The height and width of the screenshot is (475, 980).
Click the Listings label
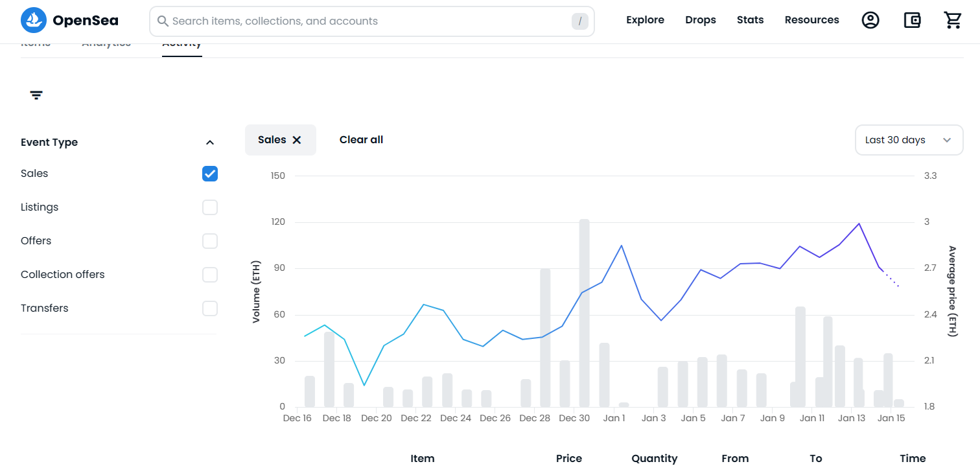coord(40,207)
